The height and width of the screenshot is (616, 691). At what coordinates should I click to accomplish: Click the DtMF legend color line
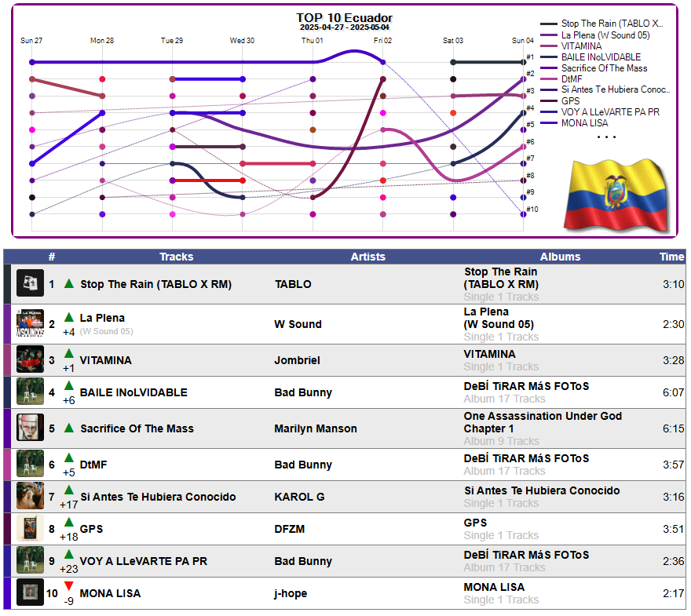[x=549, y=79]
